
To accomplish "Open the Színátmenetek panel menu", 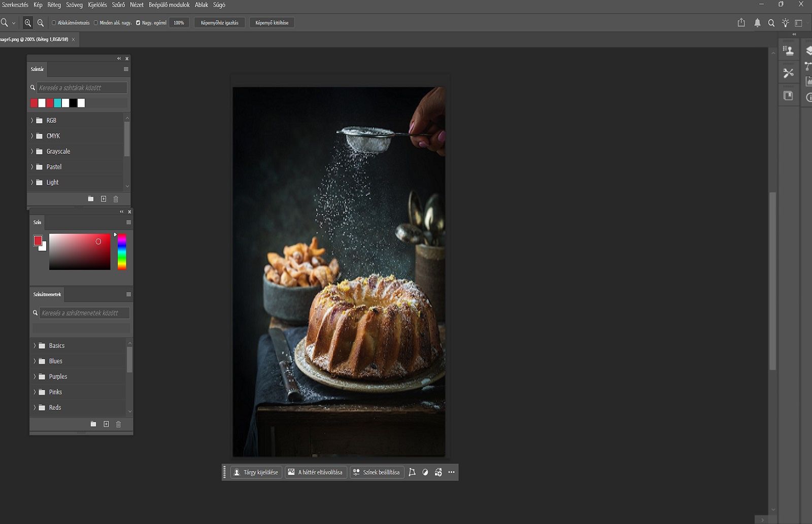I will click(128, 295).
